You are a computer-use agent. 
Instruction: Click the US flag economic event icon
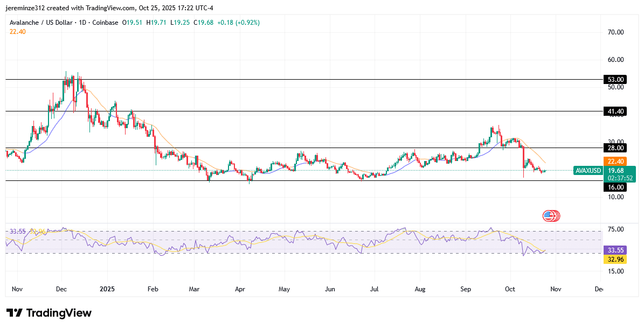pyautogui.click(x=549, y=216)
